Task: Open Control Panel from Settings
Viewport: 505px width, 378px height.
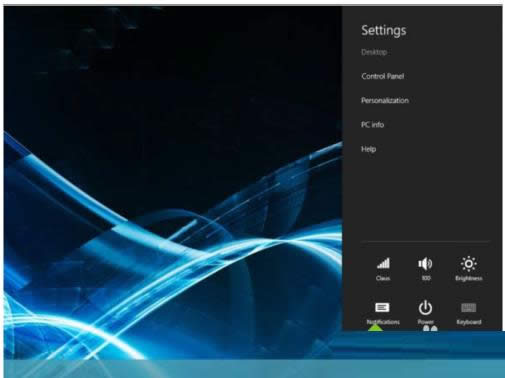Action: pos(382,76)
